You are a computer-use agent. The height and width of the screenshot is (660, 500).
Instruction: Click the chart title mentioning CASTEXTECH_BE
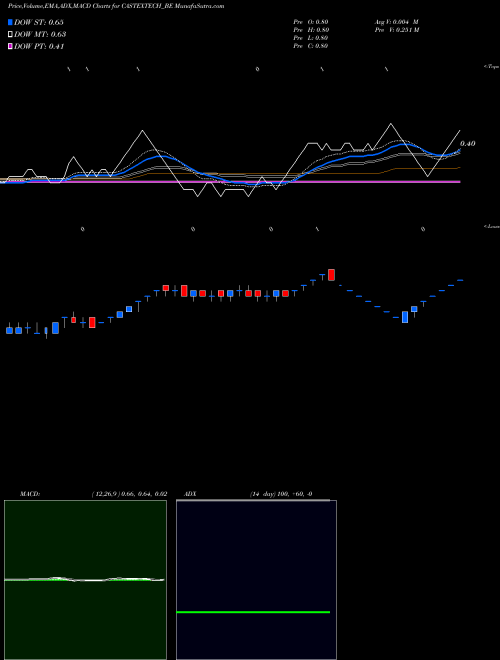pyautogui.click(x=116, y=6)
